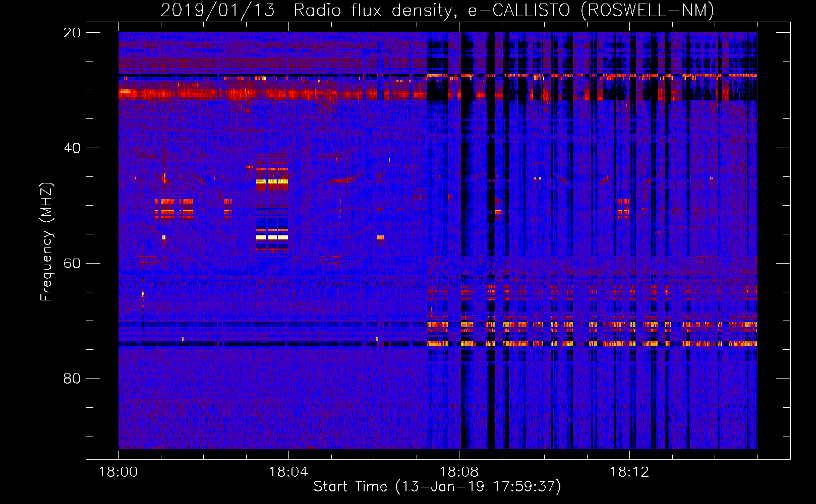Image resolution: width=816 pixels, height=504 pixels.
Task: Click the 18:08 time tick label
Action: tap(459, 472)
